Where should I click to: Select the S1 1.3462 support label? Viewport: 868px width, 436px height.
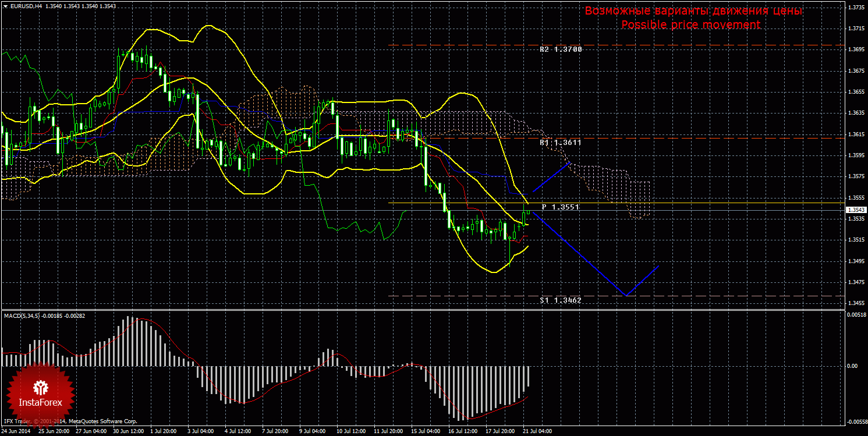(560, 300)
